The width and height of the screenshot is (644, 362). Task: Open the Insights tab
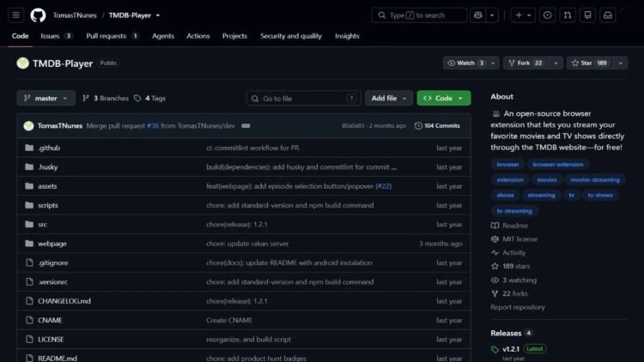click(x=347, y=36)
